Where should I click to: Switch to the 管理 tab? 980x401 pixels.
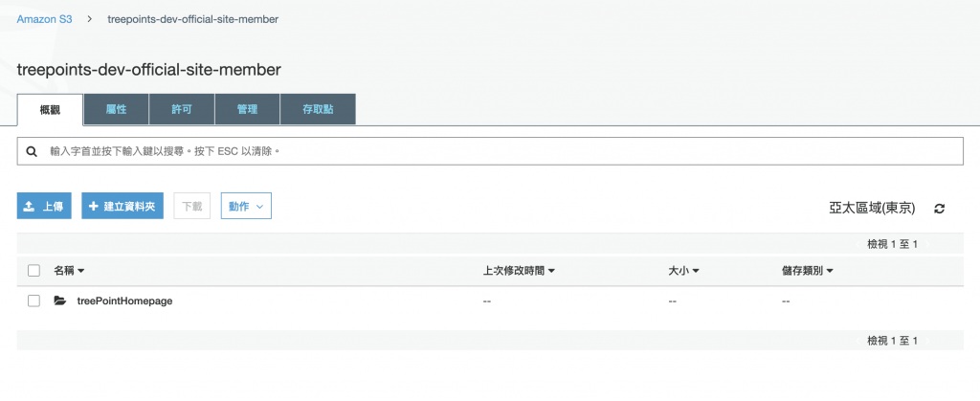(248, 109)
